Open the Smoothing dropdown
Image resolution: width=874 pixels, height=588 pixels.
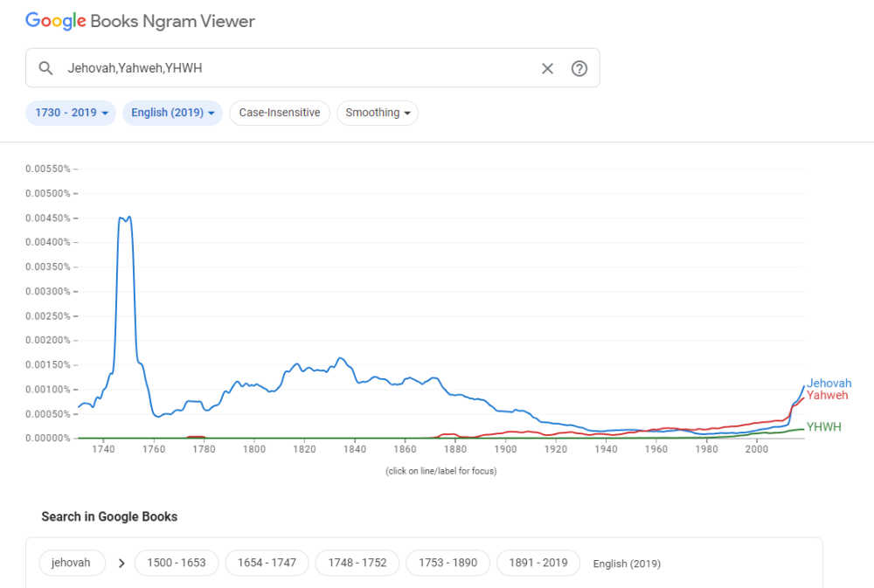pyautogui.click(x=378, y=113)
